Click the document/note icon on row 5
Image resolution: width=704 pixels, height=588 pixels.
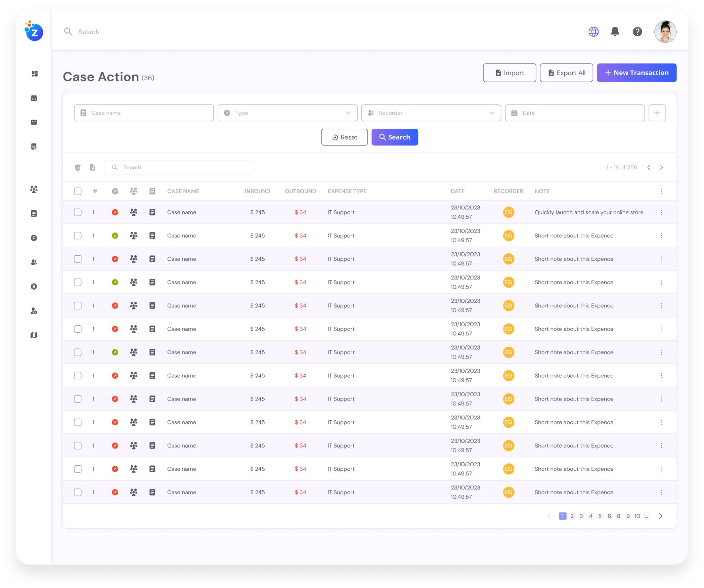[152, 305]
